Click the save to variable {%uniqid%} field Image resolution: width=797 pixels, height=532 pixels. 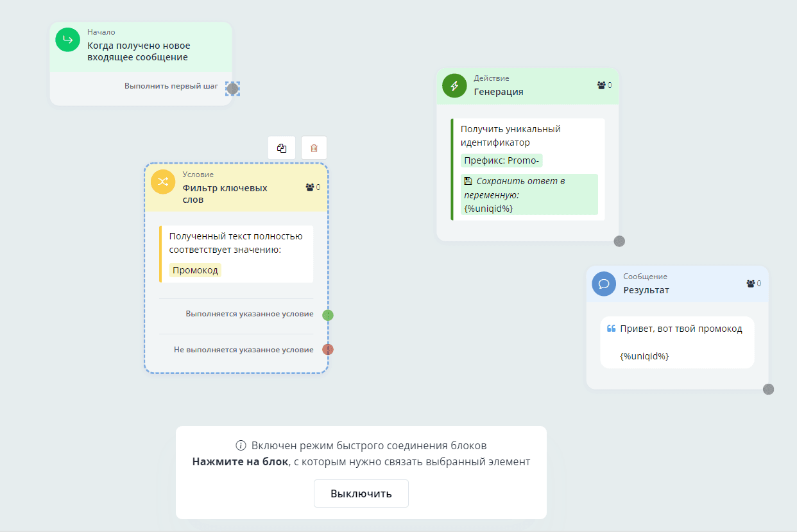[x=529, y=194]
